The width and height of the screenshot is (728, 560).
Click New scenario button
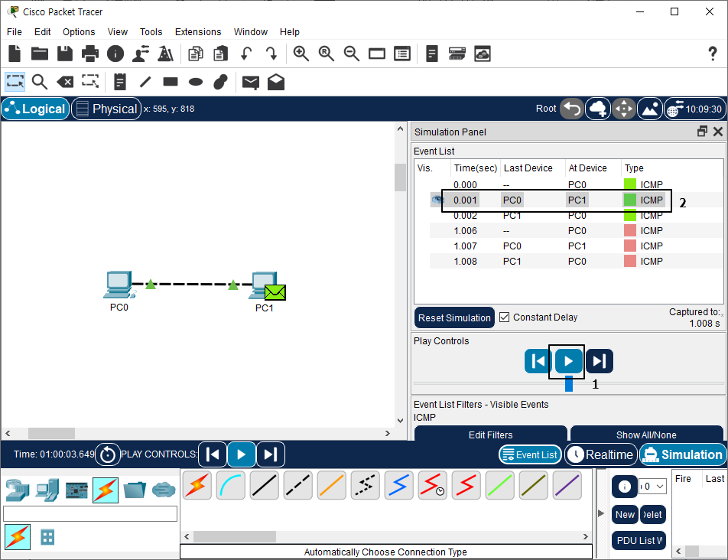pos(625,515)
